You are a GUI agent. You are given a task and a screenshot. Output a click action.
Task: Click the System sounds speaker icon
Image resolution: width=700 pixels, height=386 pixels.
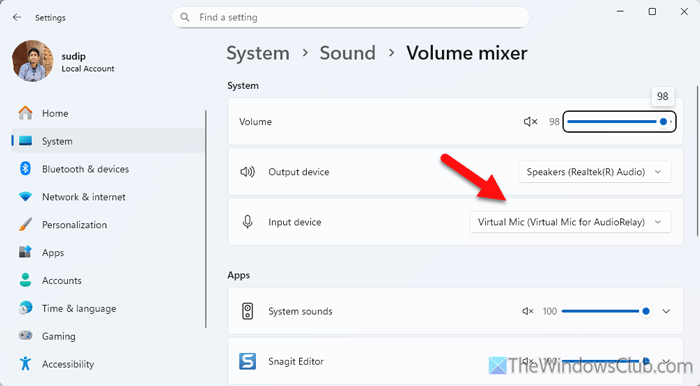pyautogui.click(x=247, y=311)
